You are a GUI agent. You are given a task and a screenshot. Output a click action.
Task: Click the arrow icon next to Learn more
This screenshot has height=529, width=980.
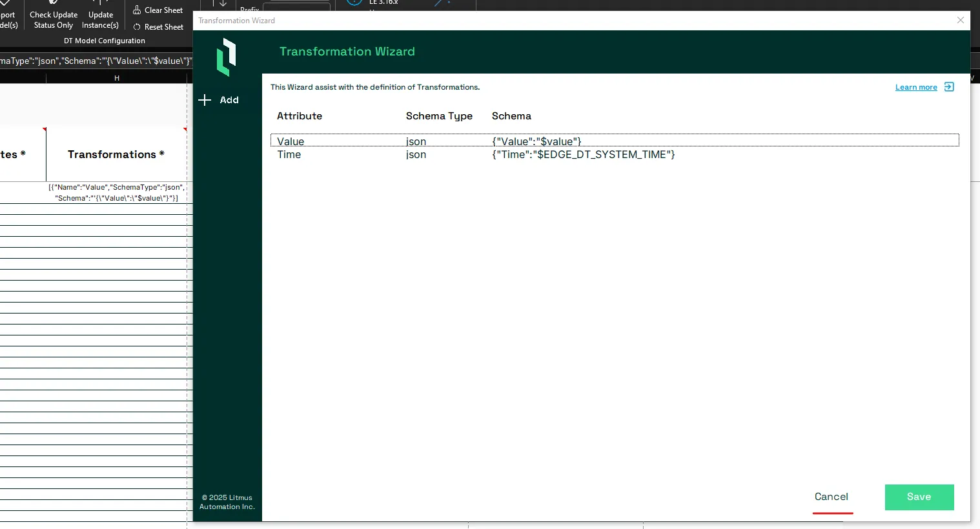(949, 87)
